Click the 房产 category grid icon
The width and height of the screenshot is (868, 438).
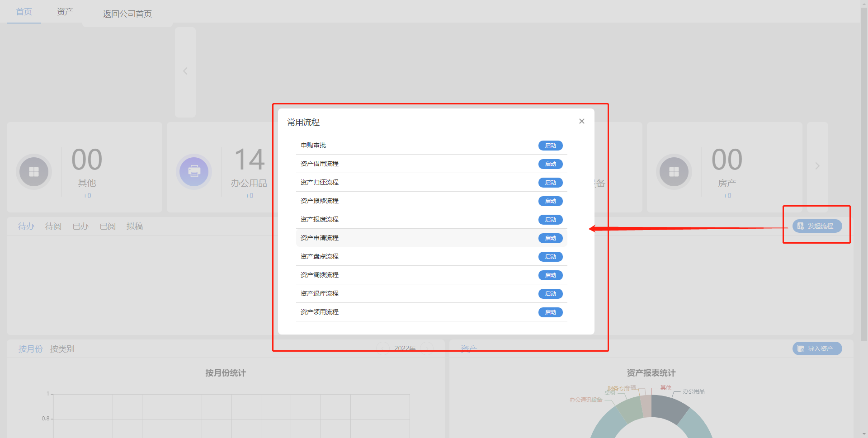click(x=674, y=172)
